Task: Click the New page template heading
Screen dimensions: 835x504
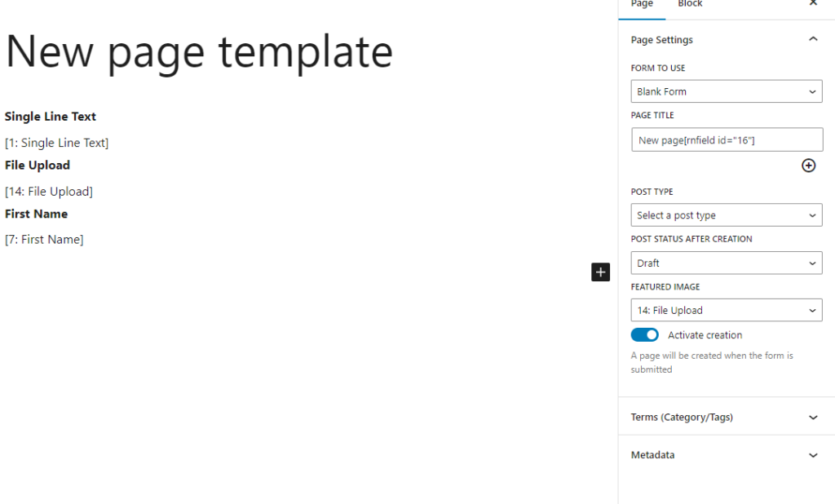Action: click(x=199, y=51)
